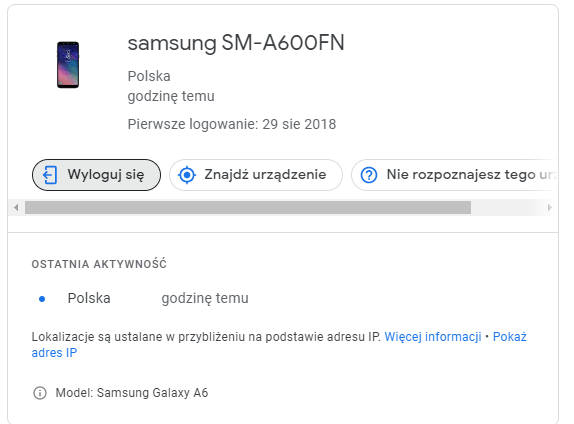Click the scrollbar track right of thumb

click(508, 208)
